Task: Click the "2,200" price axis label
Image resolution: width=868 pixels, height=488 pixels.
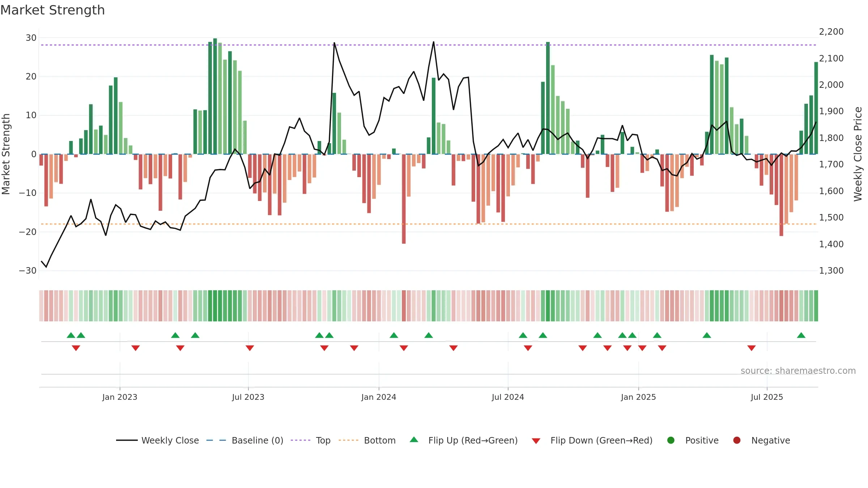Action: [831, 31]
